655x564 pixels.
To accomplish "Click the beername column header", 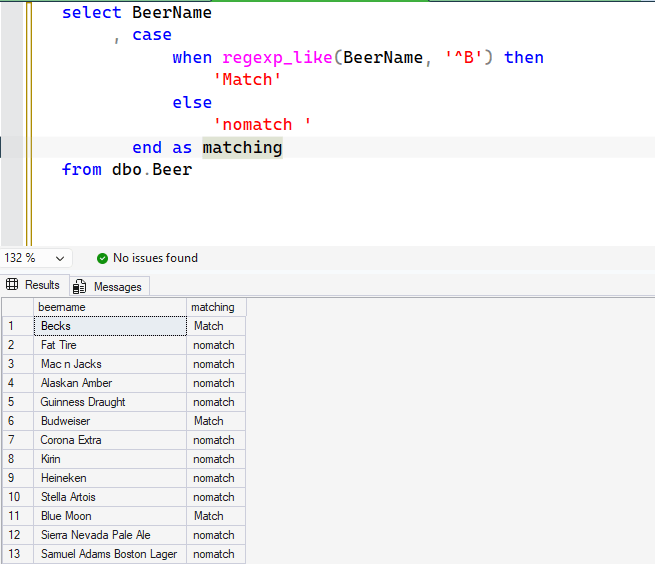I will [x=110, y=307].
